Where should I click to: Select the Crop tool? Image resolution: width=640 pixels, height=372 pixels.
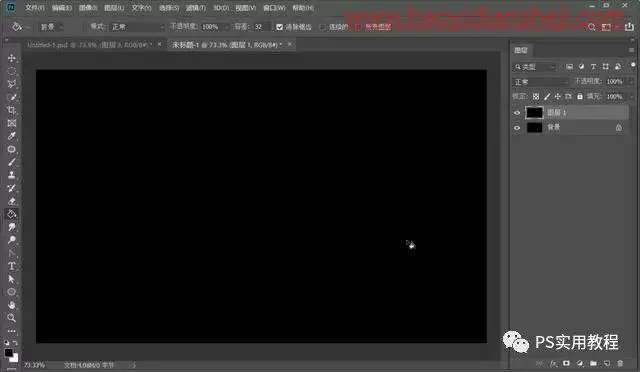pyautogui.click(x=11, y=110)
